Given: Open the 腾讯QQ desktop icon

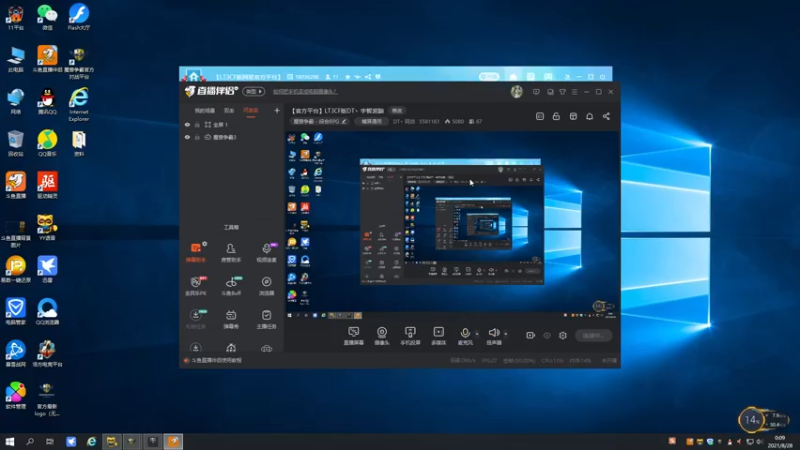Looking at the screenshot, I should coord(47,102).
